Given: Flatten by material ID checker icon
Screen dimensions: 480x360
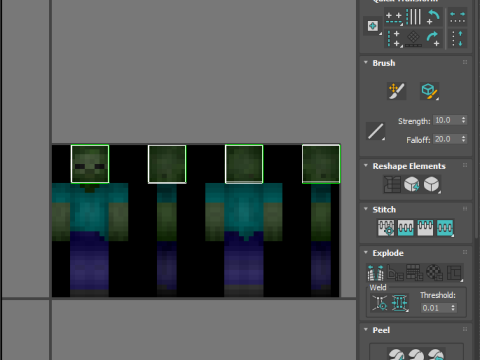Looking at the screenshot, I should pyautogui.click(x=434, y=273).
